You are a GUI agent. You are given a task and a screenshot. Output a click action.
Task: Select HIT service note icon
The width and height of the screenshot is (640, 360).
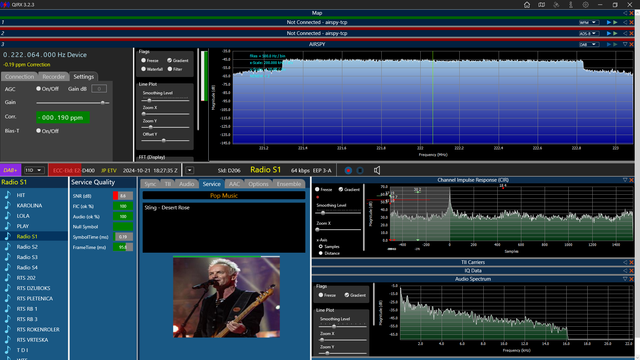tap(8, 195)
